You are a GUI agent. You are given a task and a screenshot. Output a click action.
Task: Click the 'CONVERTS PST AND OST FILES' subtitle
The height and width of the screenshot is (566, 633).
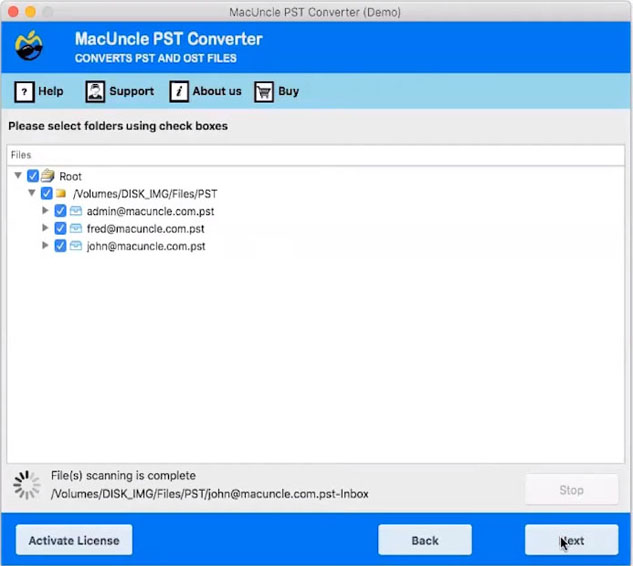(x=155, y=58)
